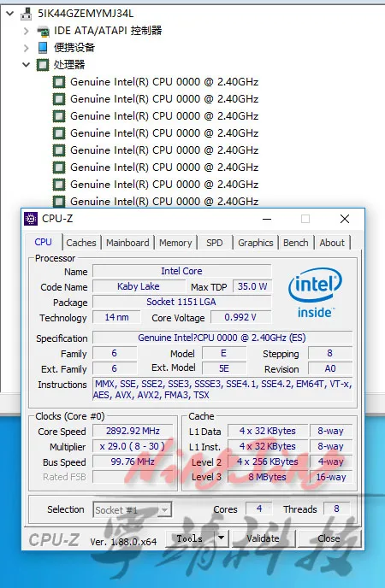Collapse the 5IK44GZEMYMJ34L computer node
The height and width of the screenshot is (588, 385).
9,14
